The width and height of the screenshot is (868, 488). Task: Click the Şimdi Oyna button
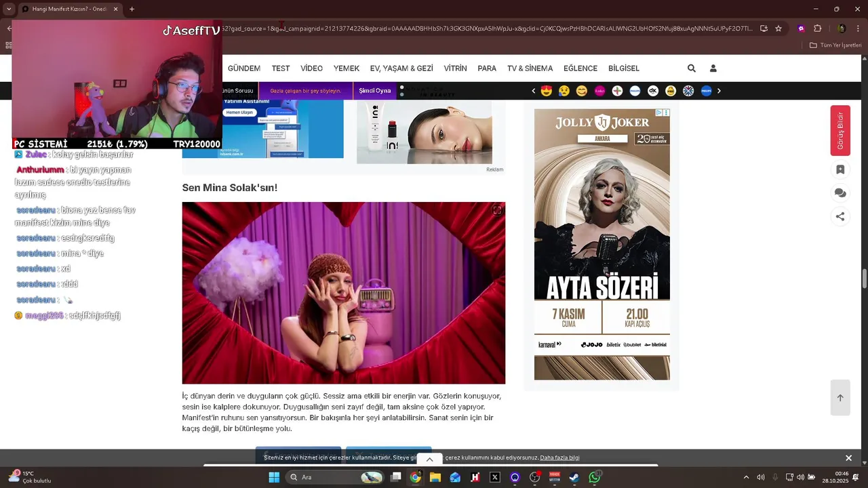pyautogui.click(x=375, y=91)
